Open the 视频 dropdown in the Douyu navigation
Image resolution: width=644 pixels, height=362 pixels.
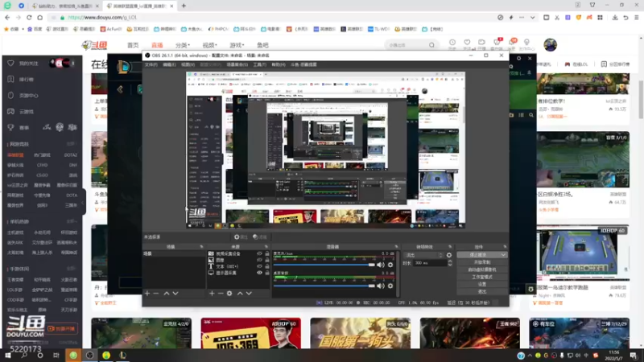[209, 45]
